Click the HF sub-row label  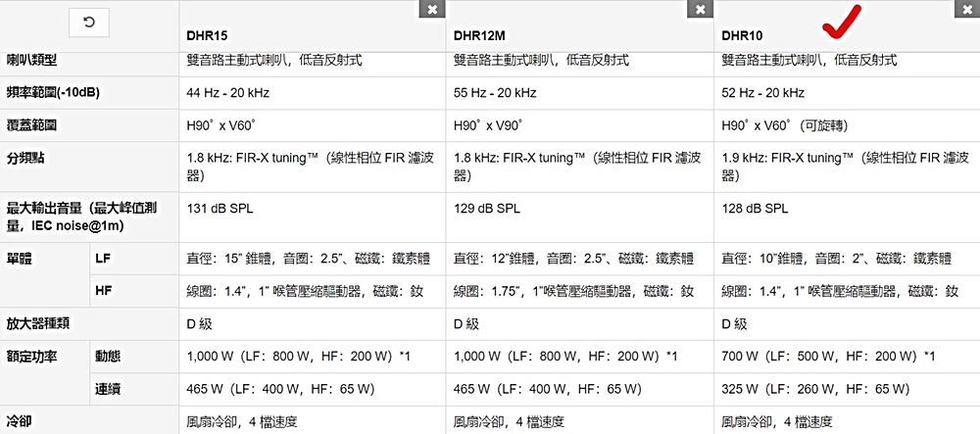point(103,291)
